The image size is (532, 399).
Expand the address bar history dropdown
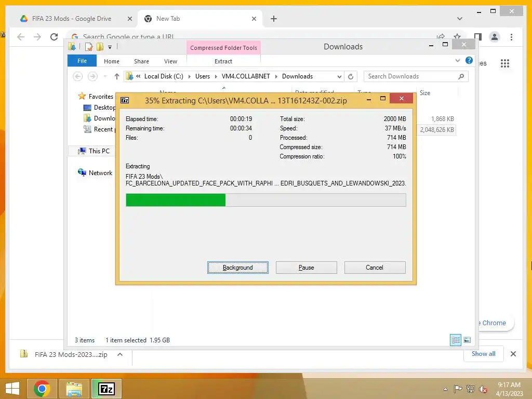click(339, 77)
